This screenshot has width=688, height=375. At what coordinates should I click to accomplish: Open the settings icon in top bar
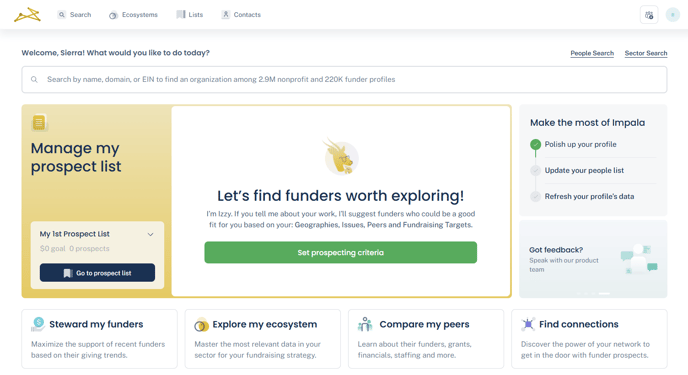(x=649, y=14)
